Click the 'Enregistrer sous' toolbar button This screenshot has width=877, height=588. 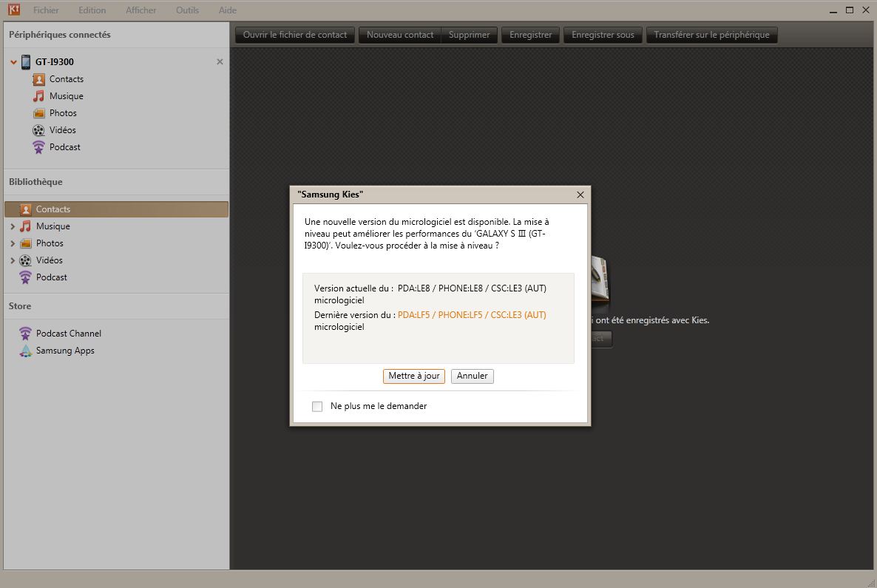pyautogui.click(x=603, y=35)
